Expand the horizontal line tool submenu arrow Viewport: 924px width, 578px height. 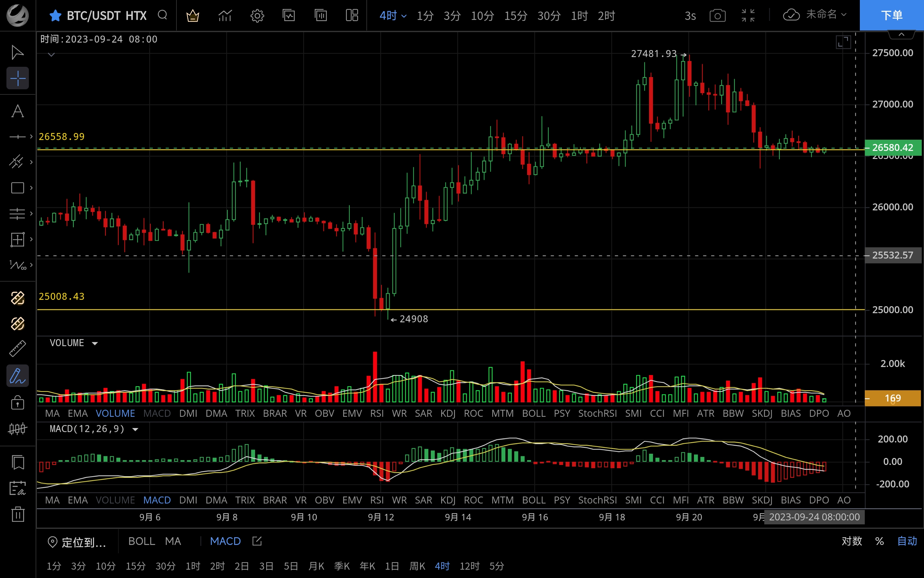[x=31, y=136]
